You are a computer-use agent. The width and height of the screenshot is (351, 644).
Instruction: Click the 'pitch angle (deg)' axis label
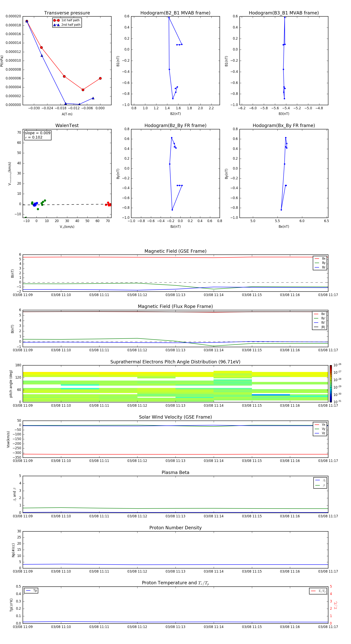pyautogui.click(x=11, y=384)
